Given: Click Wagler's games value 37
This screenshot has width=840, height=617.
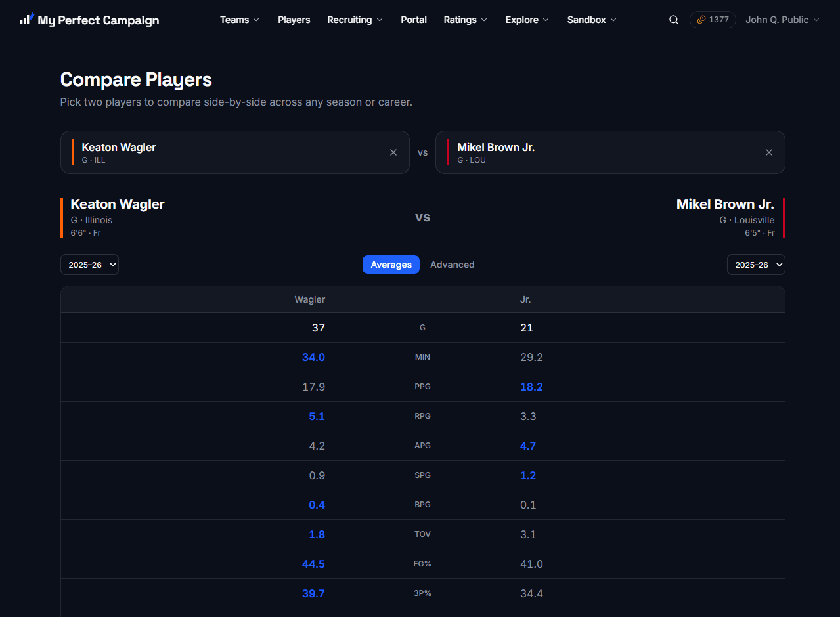Looking at the screenshot, I should 319,328.
